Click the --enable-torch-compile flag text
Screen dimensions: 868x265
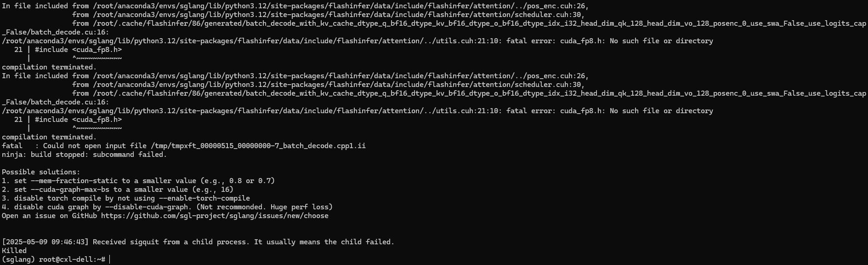tap(204, 198)
